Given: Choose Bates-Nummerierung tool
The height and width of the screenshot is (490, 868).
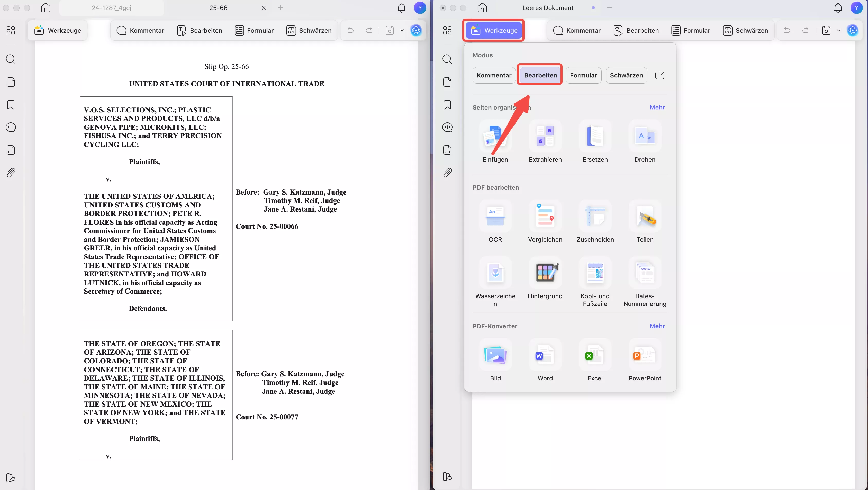Looking at the screenshot, I should click(645, 273).
